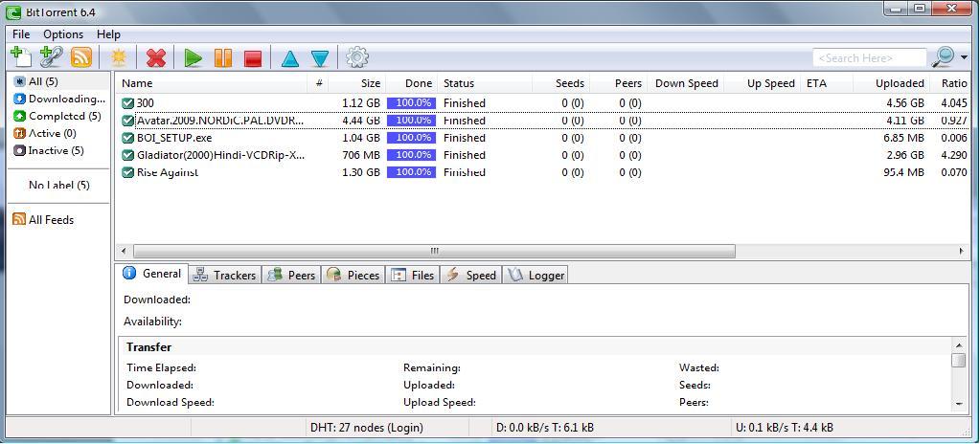Click Add Torrent from URL icon
The width and height of the screenshot is (980, 444).
coord(51,57)
